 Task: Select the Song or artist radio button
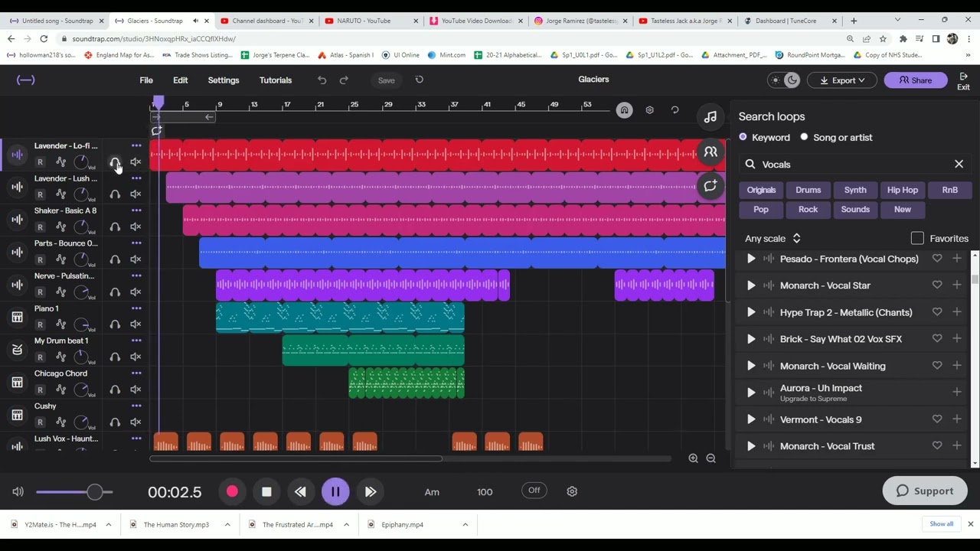[804, 137]
